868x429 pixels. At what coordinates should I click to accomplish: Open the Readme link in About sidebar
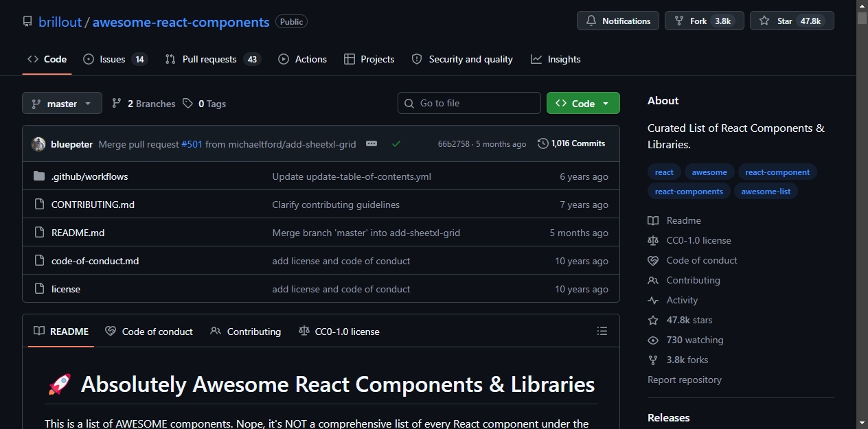pos(674,220)
